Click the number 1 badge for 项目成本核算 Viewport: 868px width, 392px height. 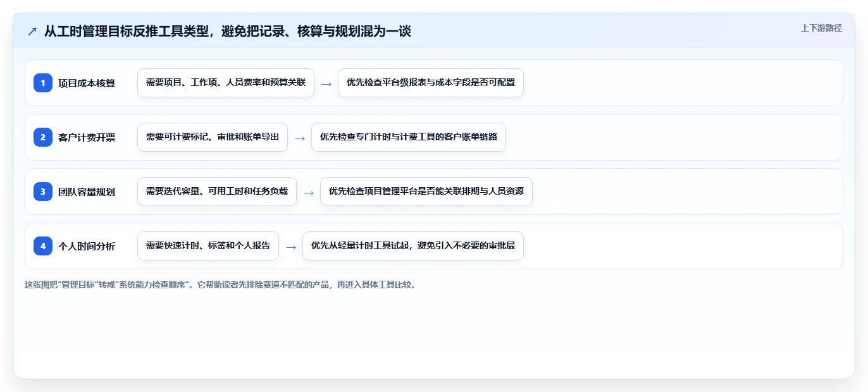[43, 83]
